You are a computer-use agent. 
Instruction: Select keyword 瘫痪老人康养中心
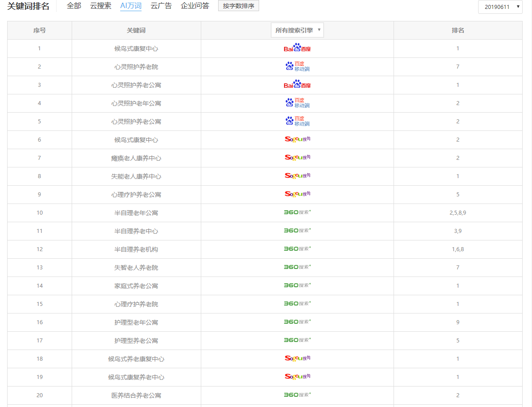pyautogui.click(x=136, y=158)
